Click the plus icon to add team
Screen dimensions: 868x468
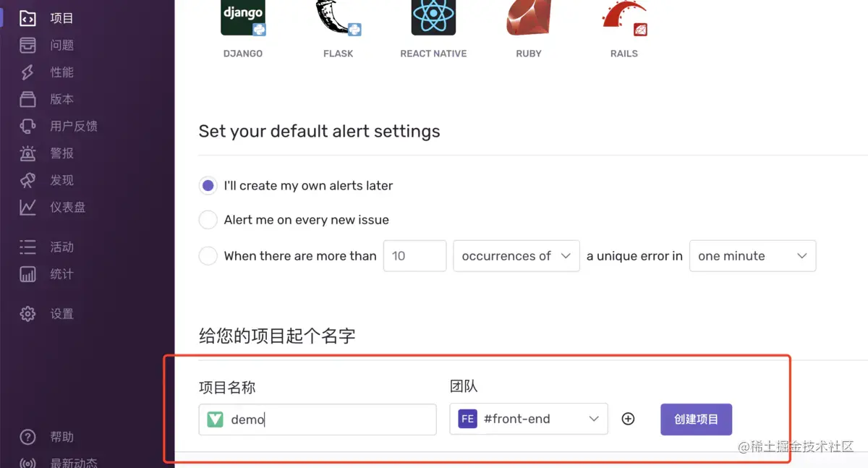click(x=628, y=419)
